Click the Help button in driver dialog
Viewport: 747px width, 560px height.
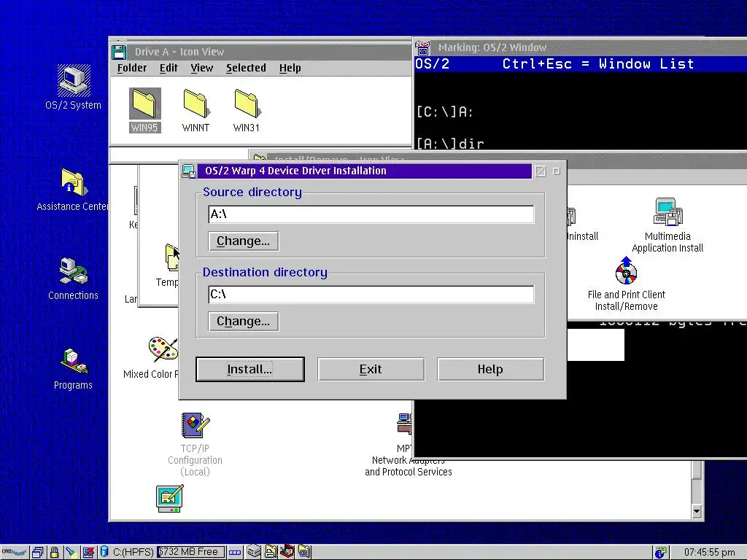click(x=490, y=369)
